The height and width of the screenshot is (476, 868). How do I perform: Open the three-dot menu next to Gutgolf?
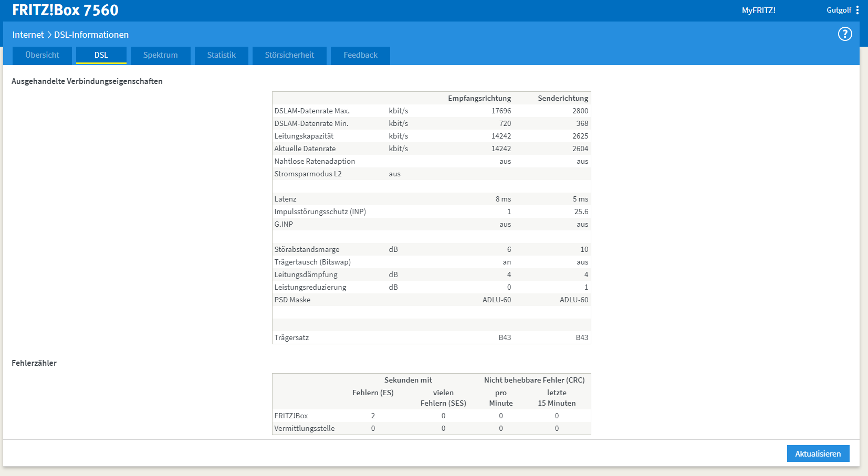coord(857,10)
